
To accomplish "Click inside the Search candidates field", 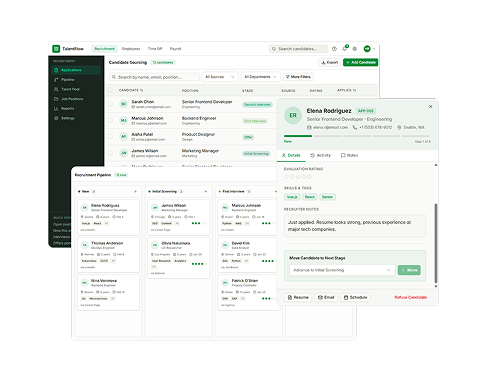I will click(298, 49).
